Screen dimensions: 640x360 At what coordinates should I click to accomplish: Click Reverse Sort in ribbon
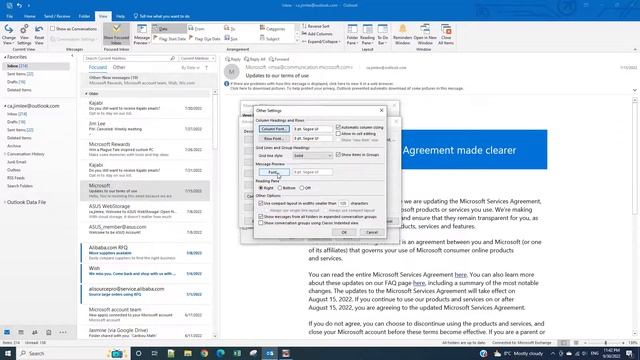316,26
